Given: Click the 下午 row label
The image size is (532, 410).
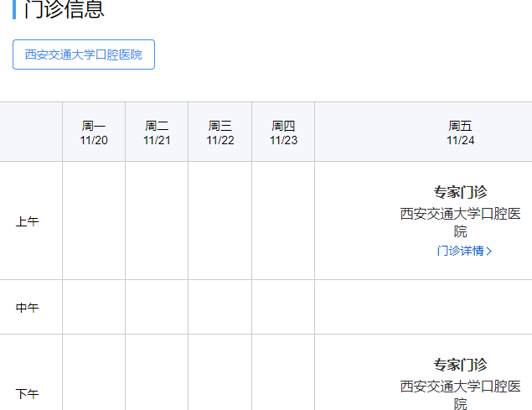Looking at the screenshot, I should (x=28, y=393).
